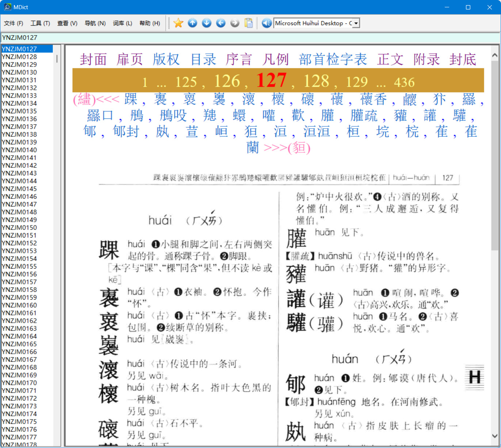Viewport: 501px width, 448px height.
Task: Click the grayed forward arrow icon
Action: coord(235,23)
